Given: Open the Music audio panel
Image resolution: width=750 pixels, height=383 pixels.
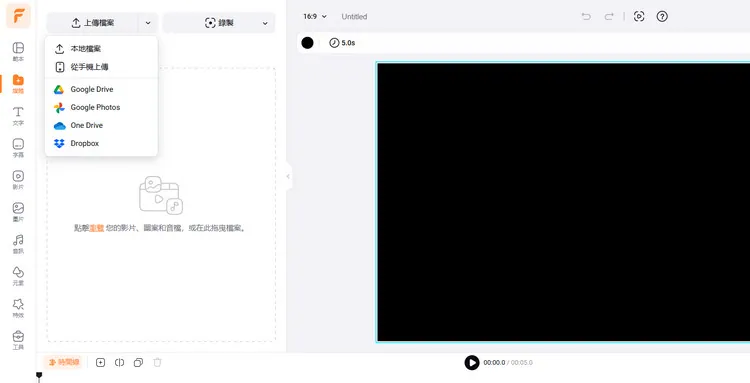Looking at the screenshot, I should click(18, 244).
